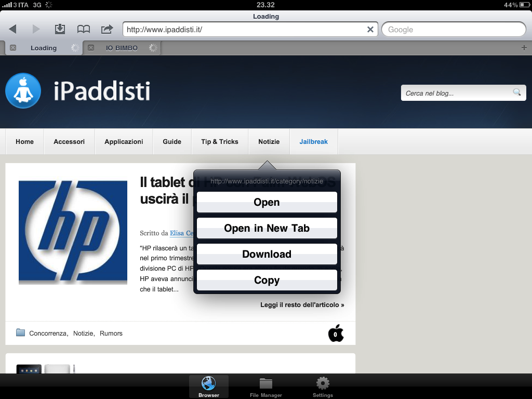
Task: Choose Open in the link popup
Action: click(x=267, y=202)
